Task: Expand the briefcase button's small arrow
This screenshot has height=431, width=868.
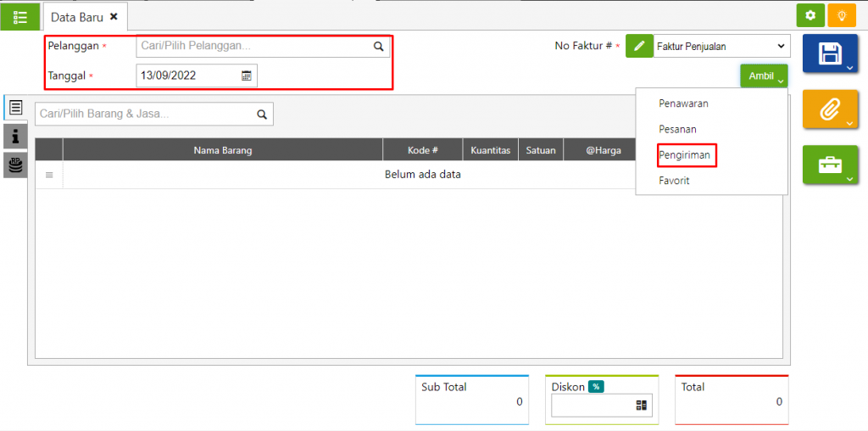Action: 849,179
